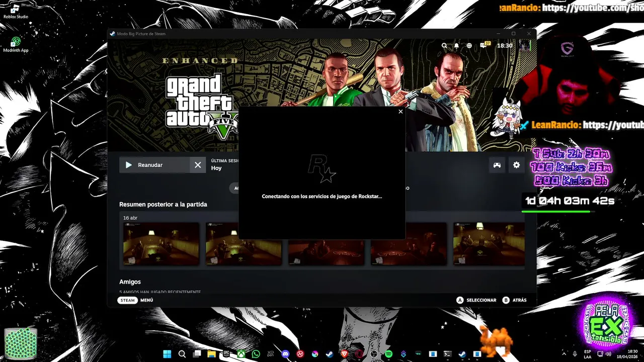Click the Amigos section heading

pyautogui.click(x=130, y=282)
